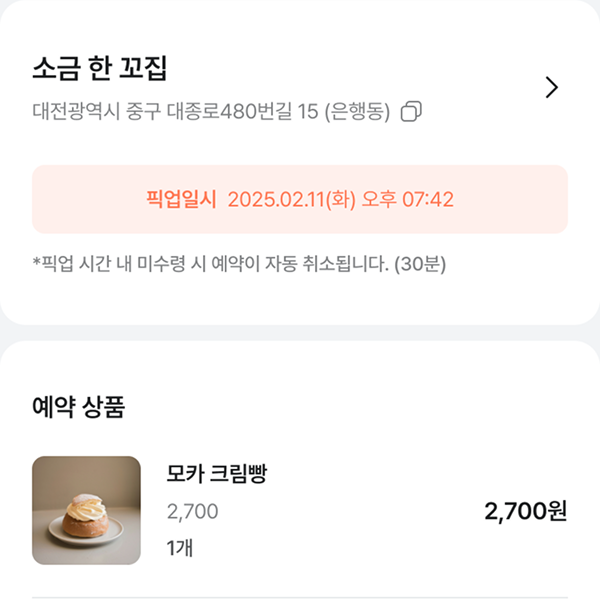The image size is (600, 600).
Task: Click the 예약 상품 section heading
Action: (78, 407)
